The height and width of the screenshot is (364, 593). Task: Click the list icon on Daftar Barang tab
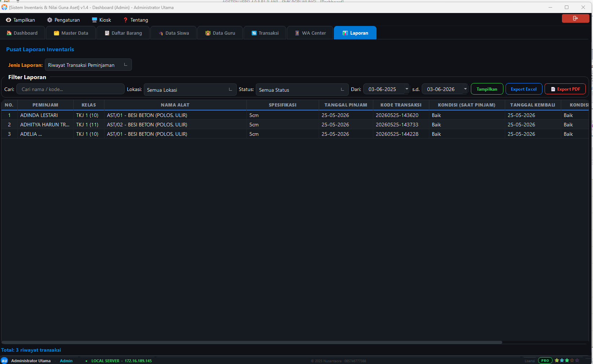[x=107, y=33]
